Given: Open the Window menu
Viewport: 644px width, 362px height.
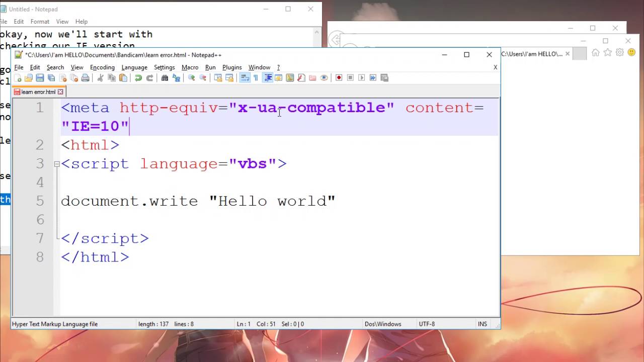Looking at the screenshot, I should point(259,67).
